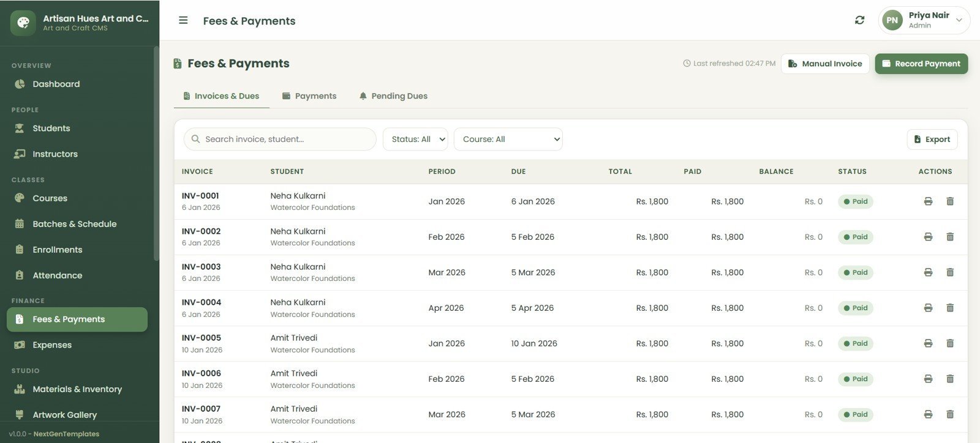Select Fees & Payments in sidebar

pyautogui.click(x=77, y=319)
